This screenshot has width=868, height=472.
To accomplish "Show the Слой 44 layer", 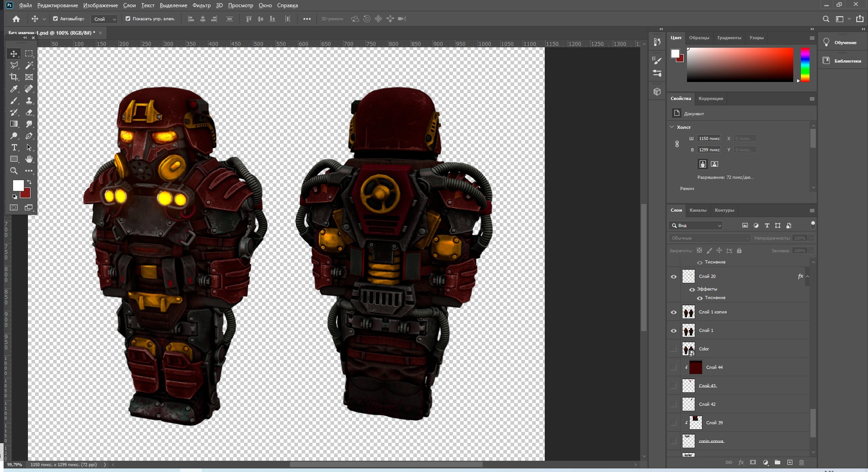I will pyautogui.click(x=674, y=368).
